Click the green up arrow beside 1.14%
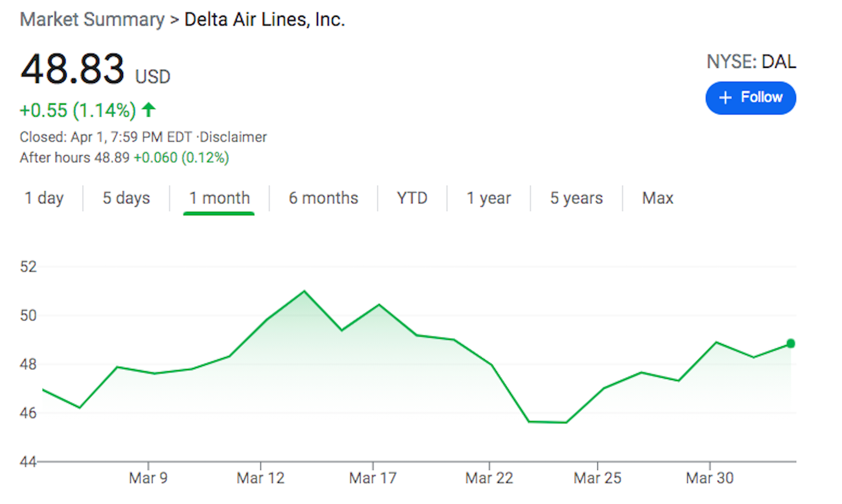842x504 pixels. click(x=149, y=110)
